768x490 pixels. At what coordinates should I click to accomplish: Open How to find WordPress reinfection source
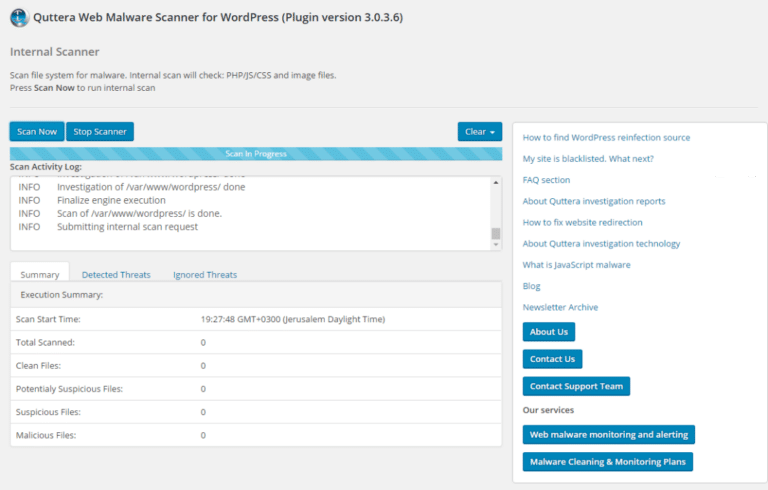pyautogui.click(x=606, y=137)
